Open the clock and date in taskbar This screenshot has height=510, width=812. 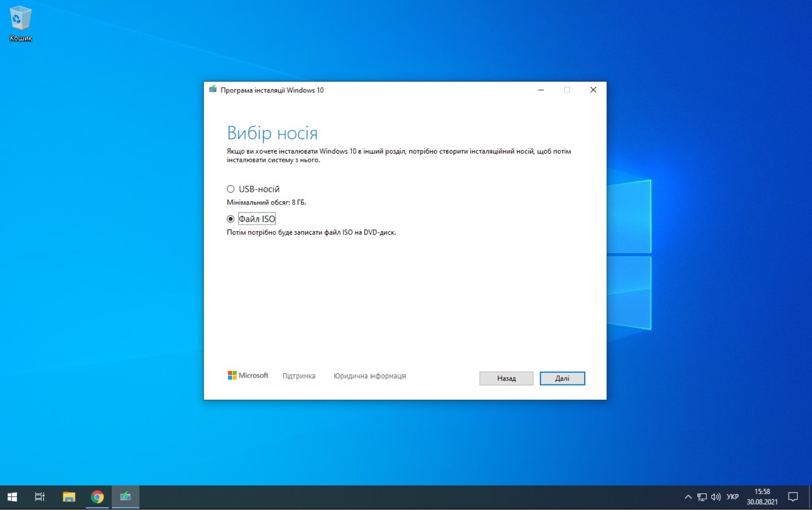click(762, 497)
